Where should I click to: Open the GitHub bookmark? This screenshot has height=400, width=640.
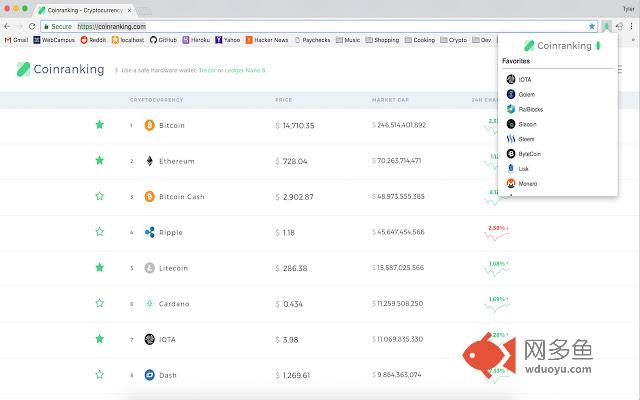(x=163, y=40)
